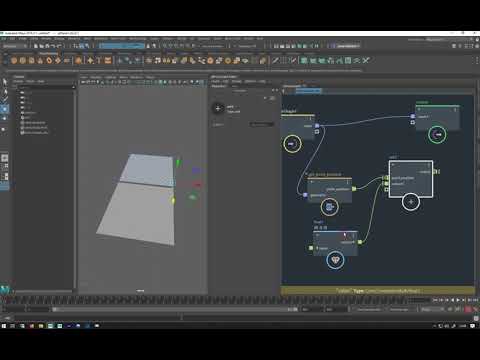Viewport: 480px width, 360px height.
Task: Click the SVG shelf icon beside the type tool
Action: click(108, 61)
